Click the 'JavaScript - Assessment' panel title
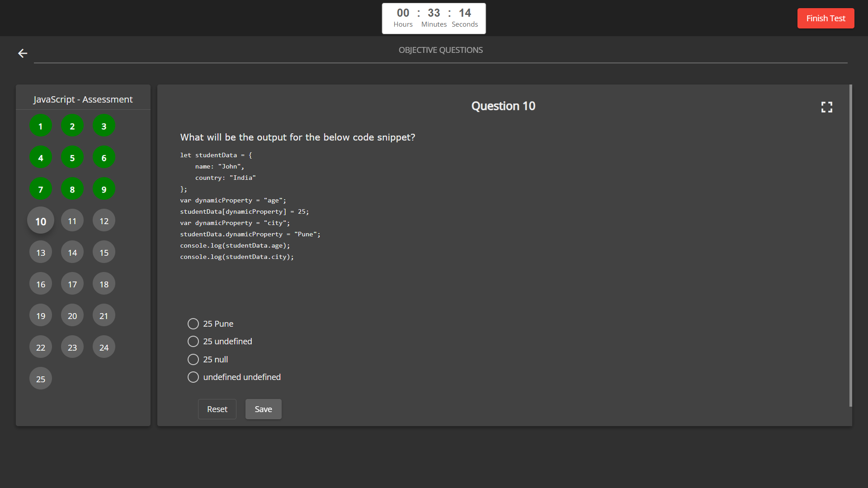Image resolution: width=868 pixels, height=488 pixels. tap(83, 99)
